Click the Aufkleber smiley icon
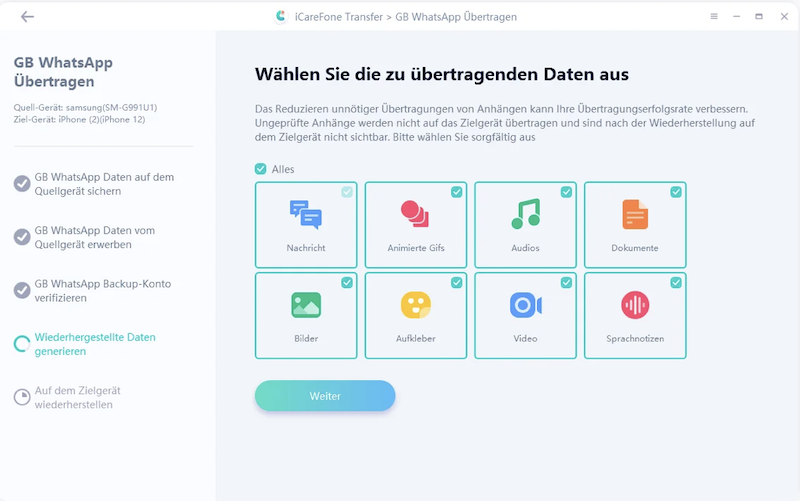The width and height of the screenshot is (800, 501). [416, 305]
